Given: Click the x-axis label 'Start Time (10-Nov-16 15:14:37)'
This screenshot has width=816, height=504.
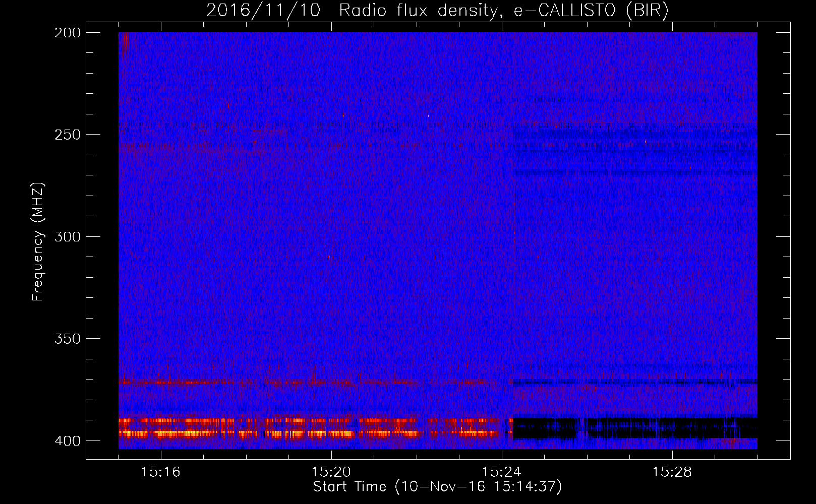Looking at the screenshot, I should (437, 487).
